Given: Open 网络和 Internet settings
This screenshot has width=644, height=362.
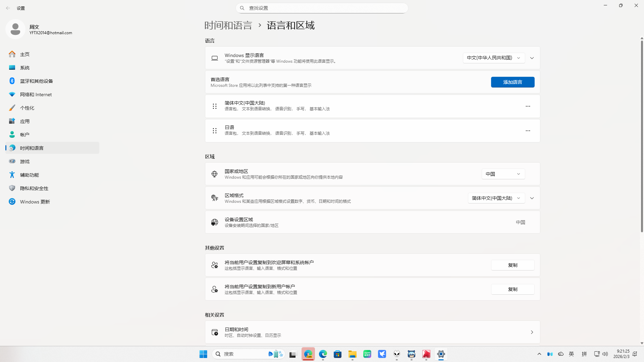Looking at the screenshot, I should point(36,94).
